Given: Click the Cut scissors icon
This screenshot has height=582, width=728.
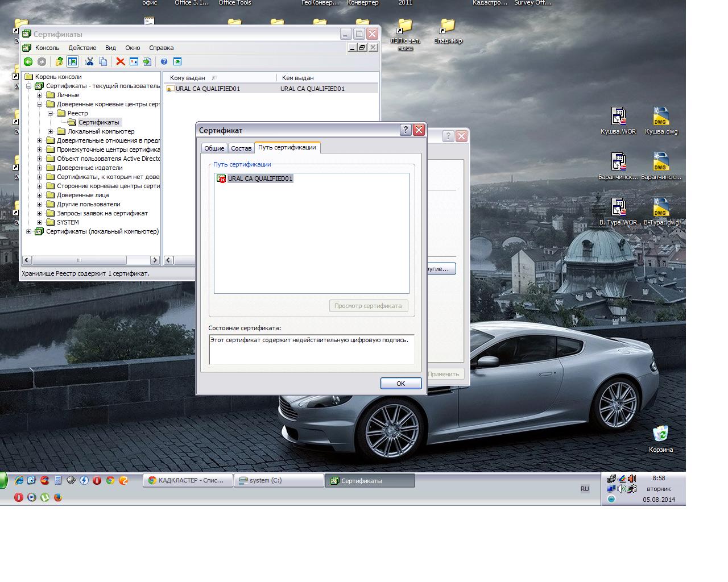Looking at the screenshot, I should tap(89, 62).
